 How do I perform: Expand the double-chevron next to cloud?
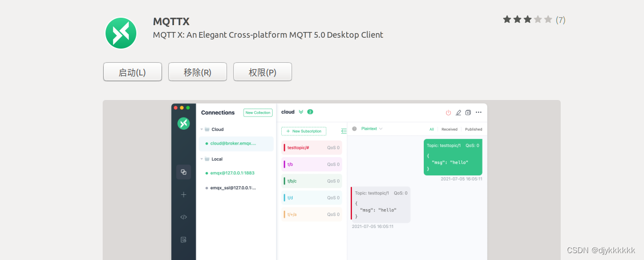click(301, 112)
